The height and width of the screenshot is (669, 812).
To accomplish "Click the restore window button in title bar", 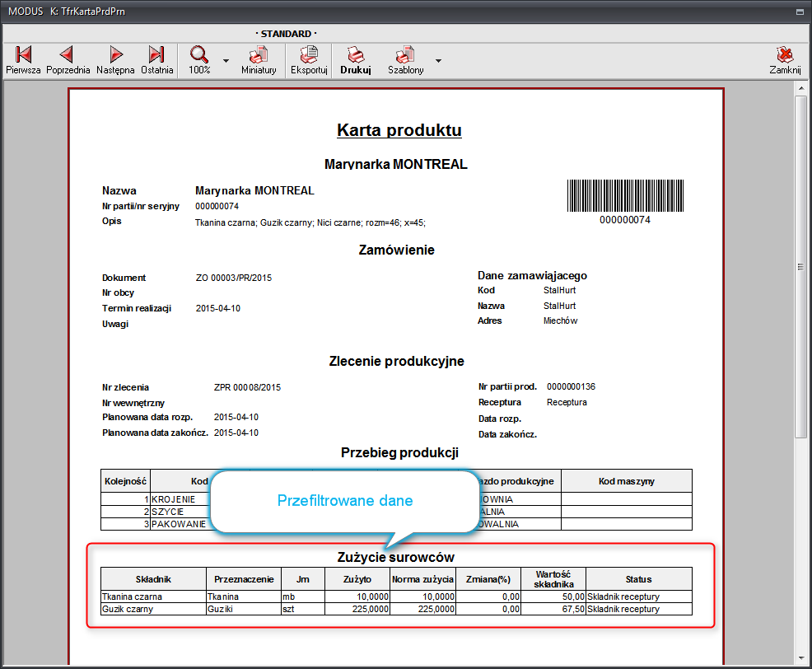I will pos(800,12).
